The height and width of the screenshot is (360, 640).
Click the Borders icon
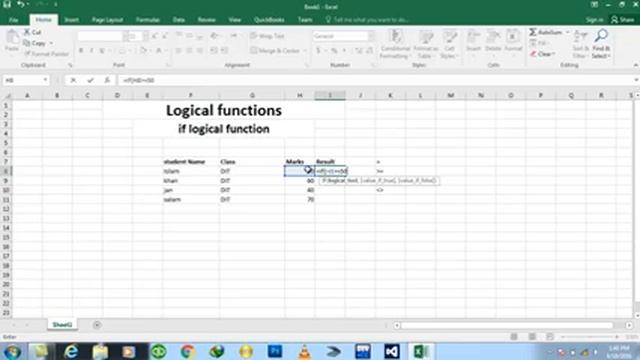point(122,51)
